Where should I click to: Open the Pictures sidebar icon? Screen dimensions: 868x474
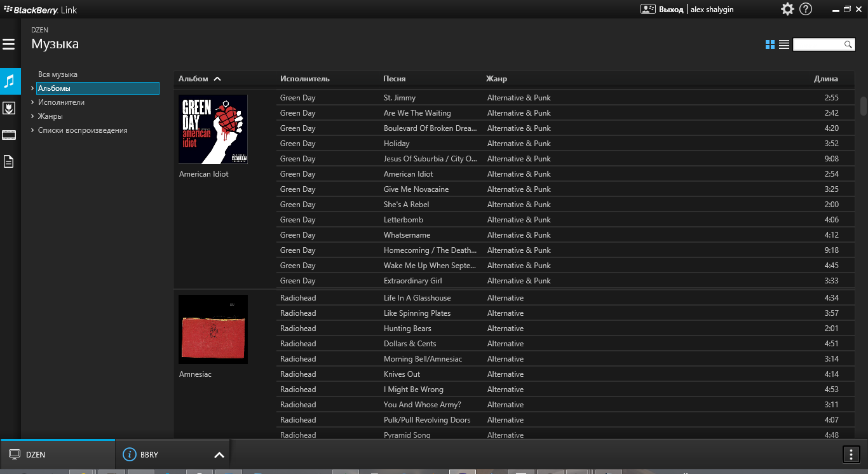(x=9, y=108)
